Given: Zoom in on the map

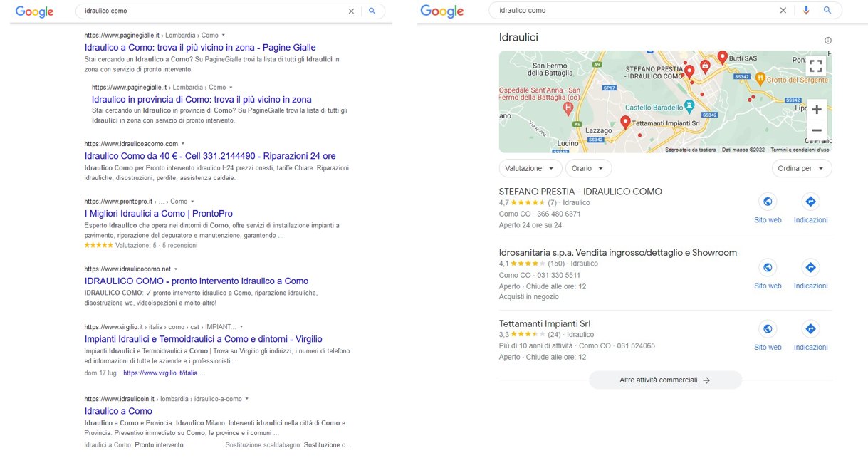Looking at the screenshot, I should tap(816, 109).
